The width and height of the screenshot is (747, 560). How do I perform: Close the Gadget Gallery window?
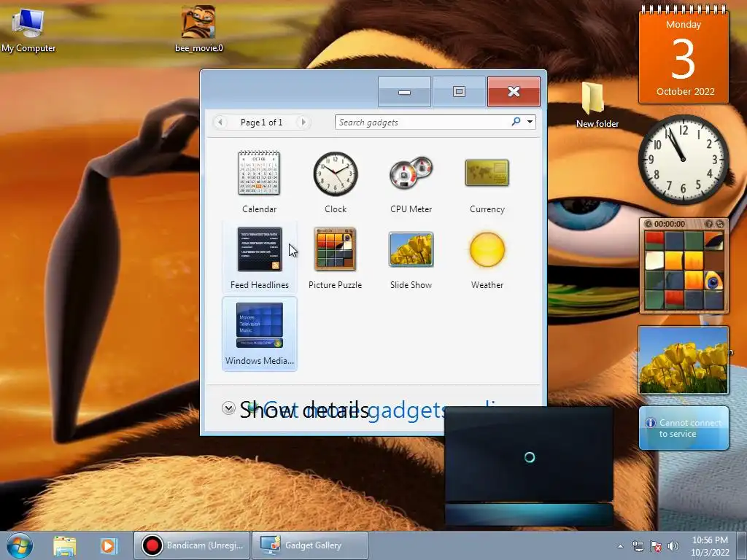click(x=514, y=91)
